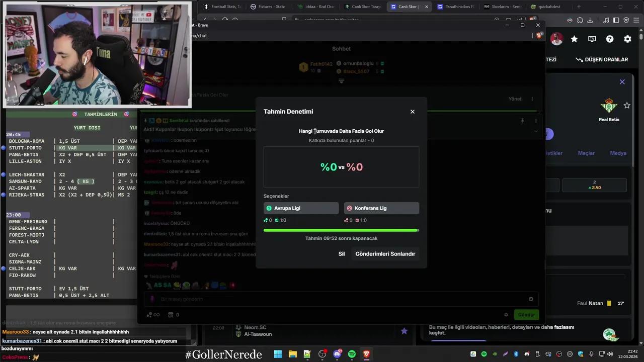This screenshot has height=362, width=644.
Task: Click the BOLOGNA-ROMA row in TAHMİNLERİM
Action: point(70,141)
